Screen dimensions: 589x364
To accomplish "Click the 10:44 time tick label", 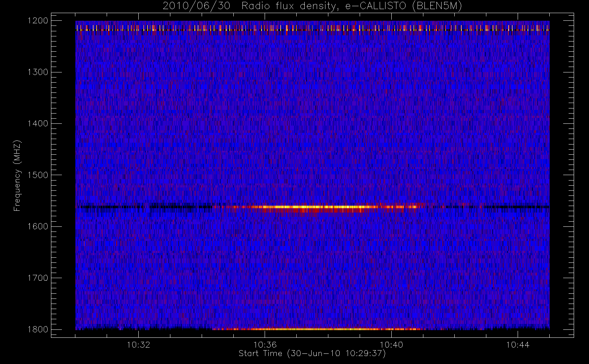I will pyautogui.click(x=518, y=345).
